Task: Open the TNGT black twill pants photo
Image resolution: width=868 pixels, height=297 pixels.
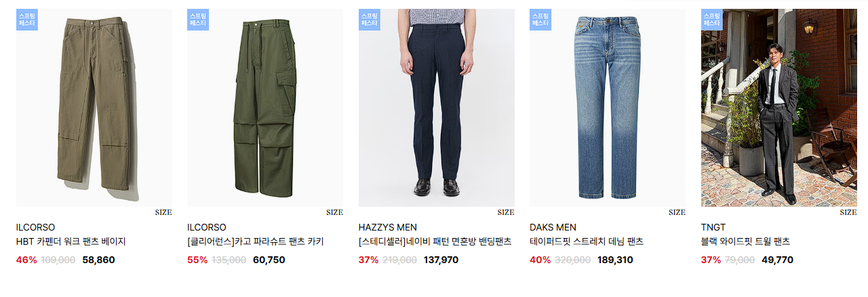Action: pyautogui.click(x=779, y=108)
